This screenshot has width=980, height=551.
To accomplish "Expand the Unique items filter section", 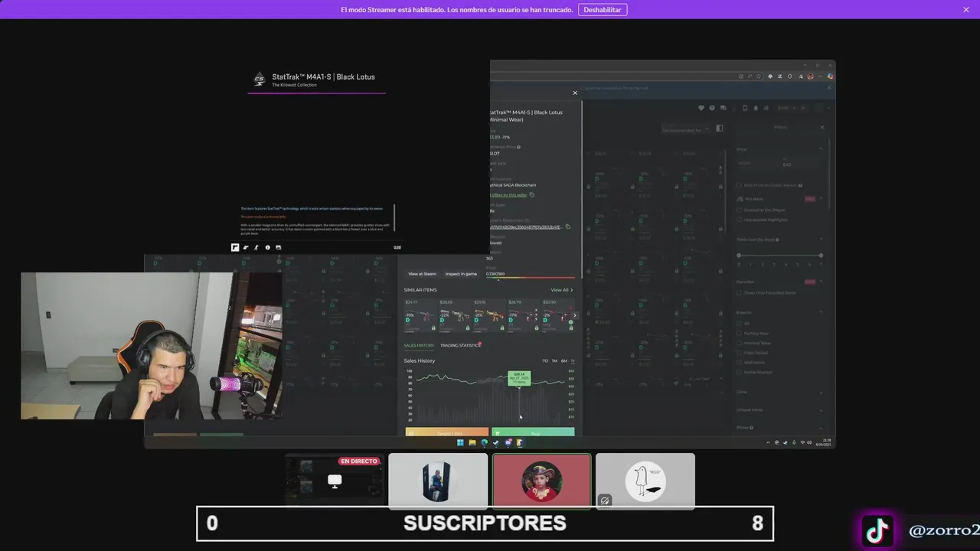I will click(821, 410).
